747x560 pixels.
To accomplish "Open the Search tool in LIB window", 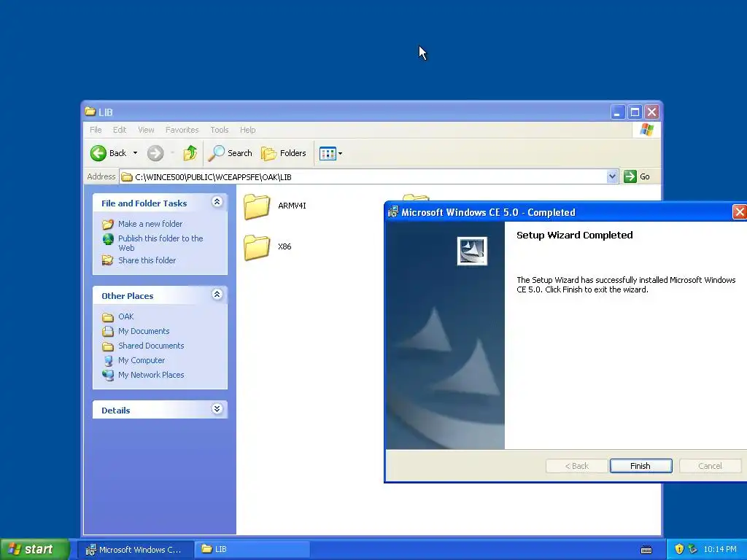I will [230, 153].
